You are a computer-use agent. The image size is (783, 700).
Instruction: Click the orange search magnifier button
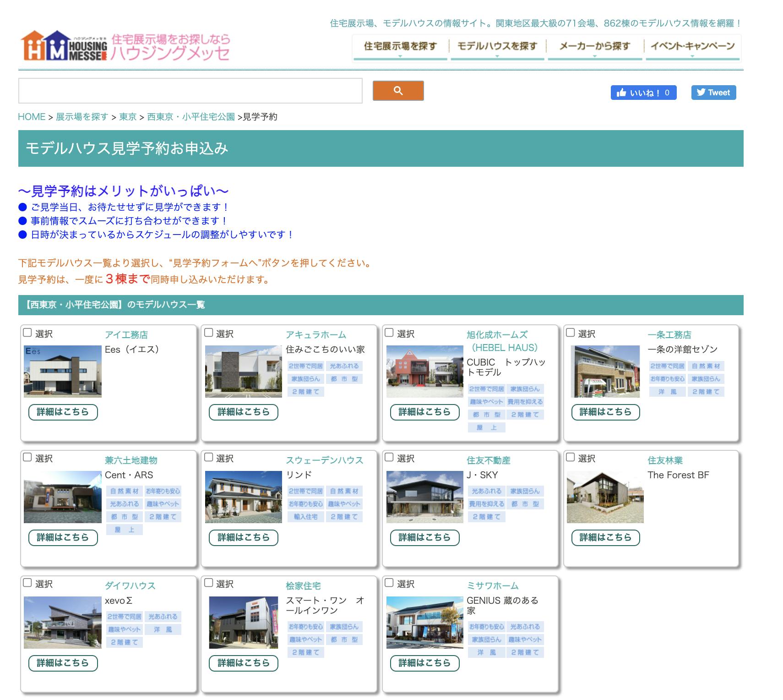pos(398,91)
